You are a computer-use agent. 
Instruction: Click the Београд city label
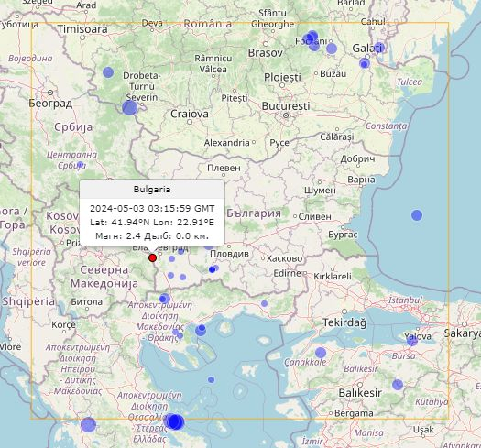pos(50,104)
